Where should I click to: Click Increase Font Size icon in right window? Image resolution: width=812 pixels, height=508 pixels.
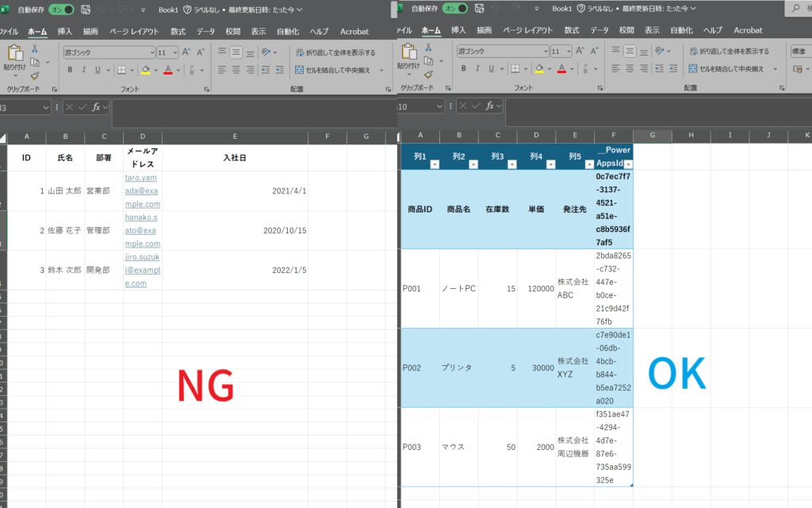coord(580,52)
